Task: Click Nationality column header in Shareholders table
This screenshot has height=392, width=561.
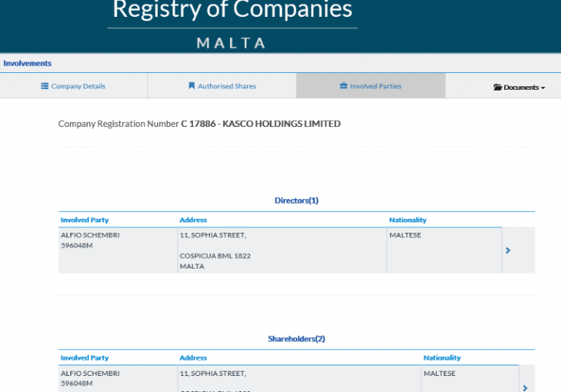Action: point(442,358)
